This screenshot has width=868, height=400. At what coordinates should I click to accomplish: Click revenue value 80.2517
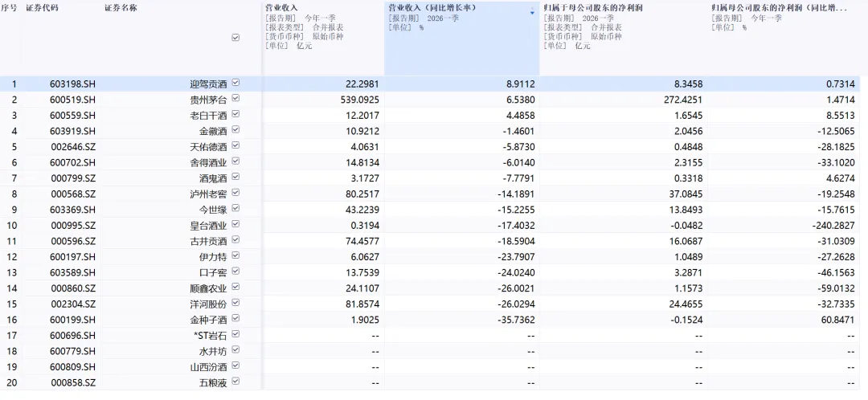[x=361, y=194]
